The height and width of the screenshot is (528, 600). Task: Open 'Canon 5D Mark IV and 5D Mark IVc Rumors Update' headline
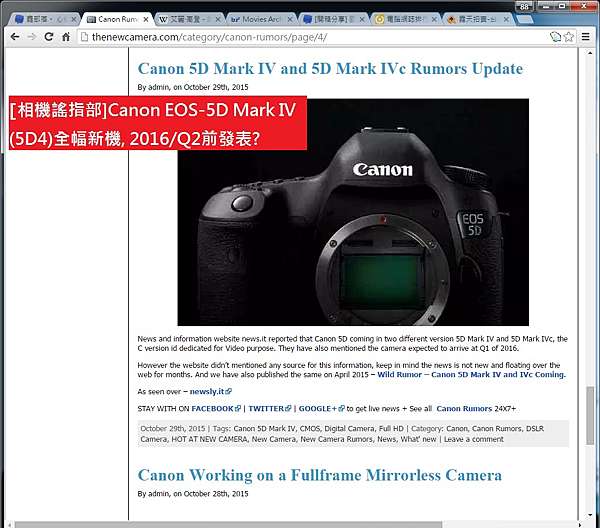[330, 69]
